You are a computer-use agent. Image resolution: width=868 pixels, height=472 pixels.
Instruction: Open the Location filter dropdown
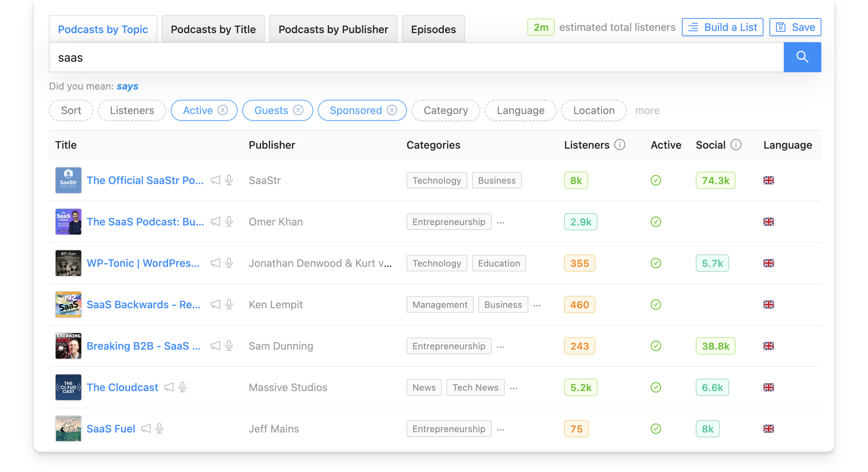[593, 110]
